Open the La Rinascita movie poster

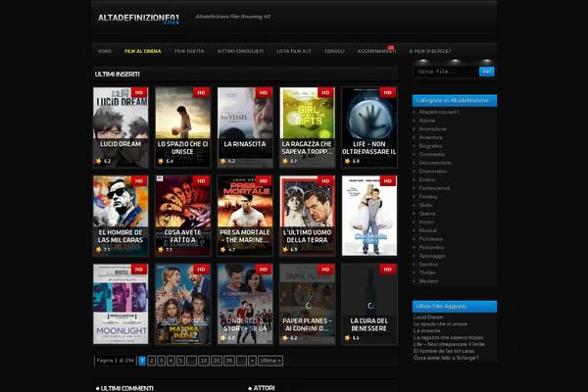coord(245,127)
